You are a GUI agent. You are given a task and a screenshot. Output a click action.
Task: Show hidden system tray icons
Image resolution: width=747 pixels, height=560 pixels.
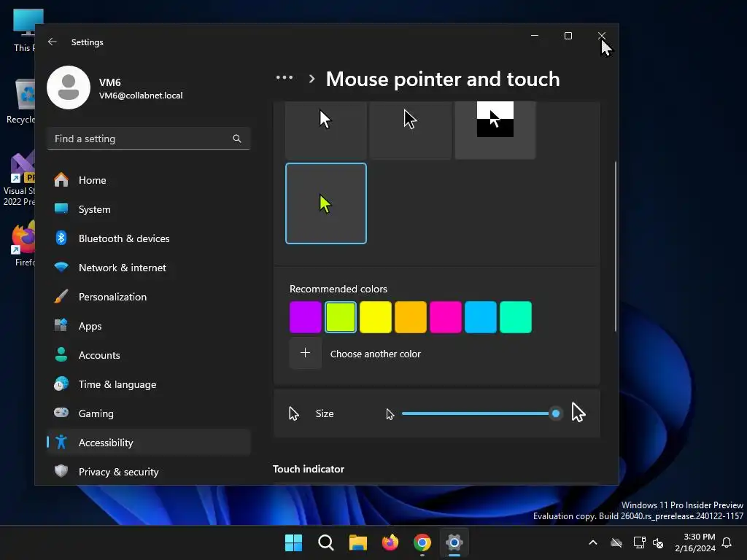(x=593, y=542)
